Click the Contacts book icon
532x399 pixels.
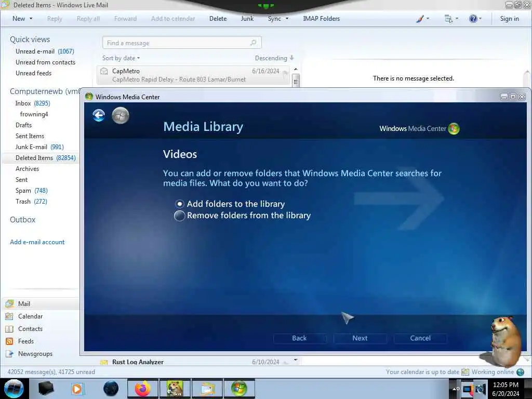[x=9, y=329]
